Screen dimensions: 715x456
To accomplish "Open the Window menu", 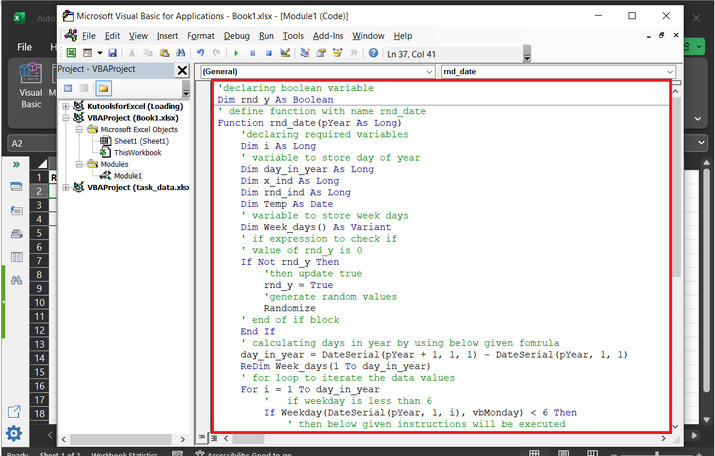I will point(368,36).
